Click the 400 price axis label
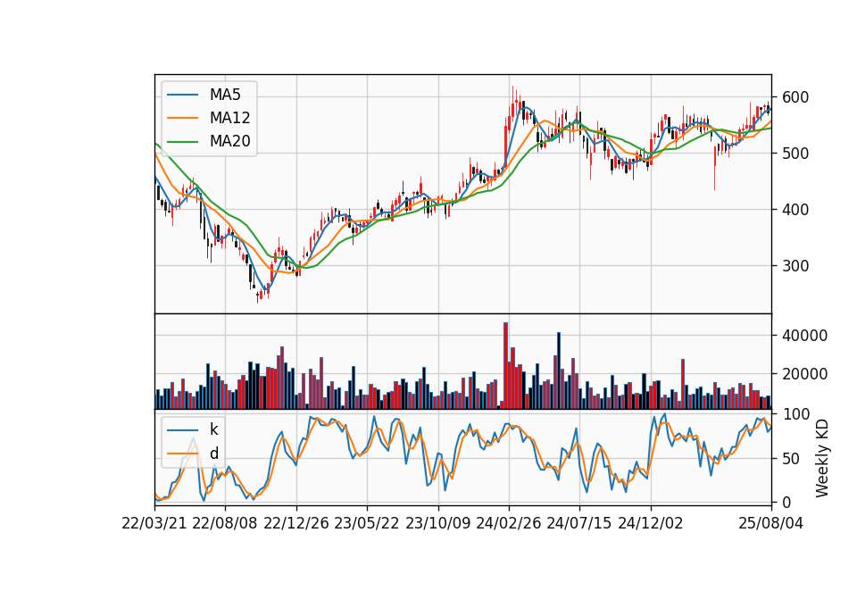 click(x=795, y=210)
